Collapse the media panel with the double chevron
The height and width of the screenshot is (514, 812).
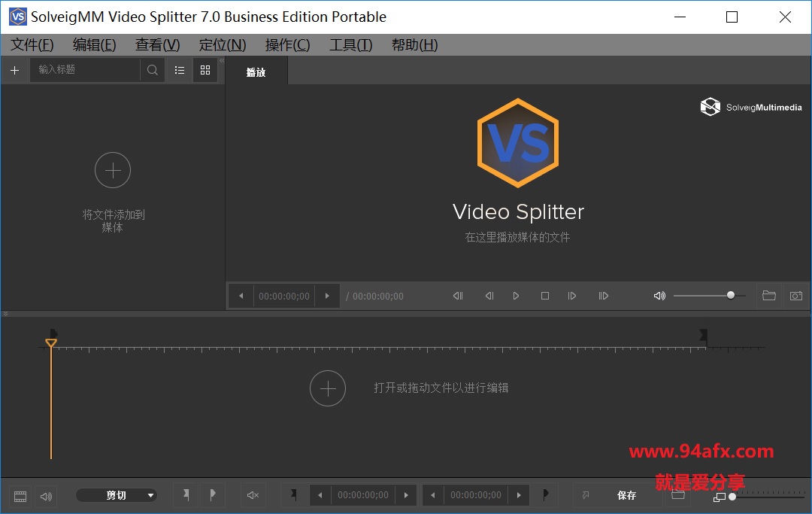pyautogui.click(x=222, y=61)
